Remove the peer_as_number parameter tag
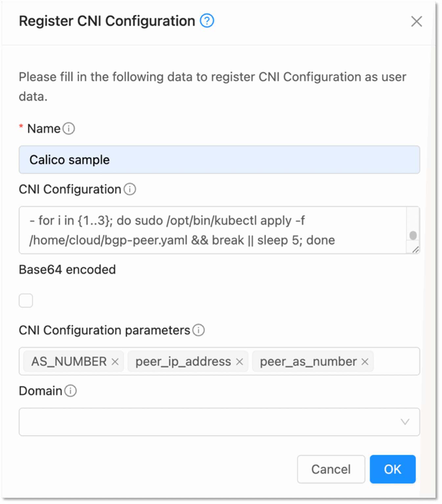442x504 pixels. tap(365, 362)
